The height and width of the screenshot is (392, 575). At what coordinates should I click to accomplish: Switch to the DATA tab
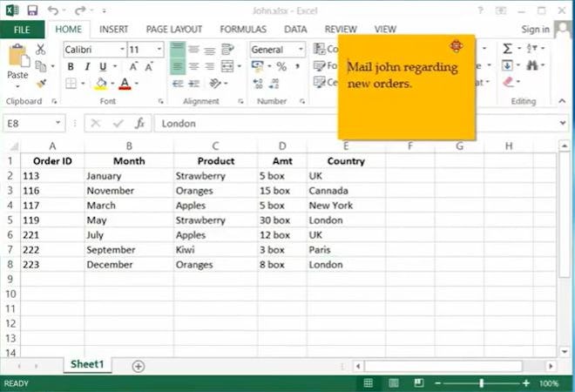[295, 30]
